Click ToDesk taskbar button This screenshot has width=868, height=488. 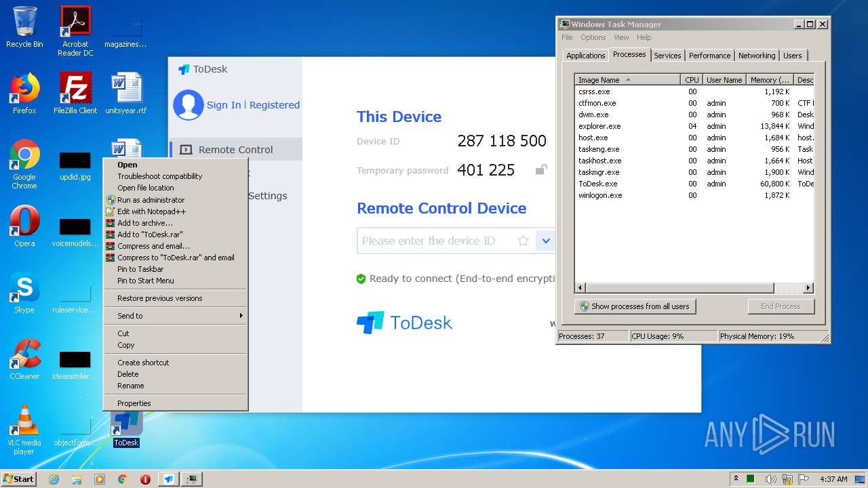[x=169, y=479]
